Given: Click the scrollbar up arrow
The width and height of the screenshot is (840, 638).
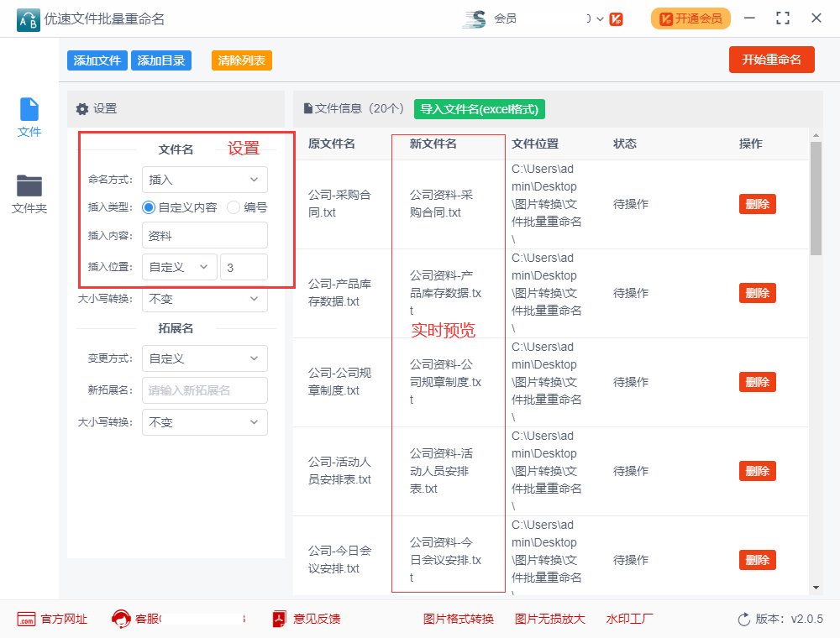Looking at the screenshot, I should point(816,135).
